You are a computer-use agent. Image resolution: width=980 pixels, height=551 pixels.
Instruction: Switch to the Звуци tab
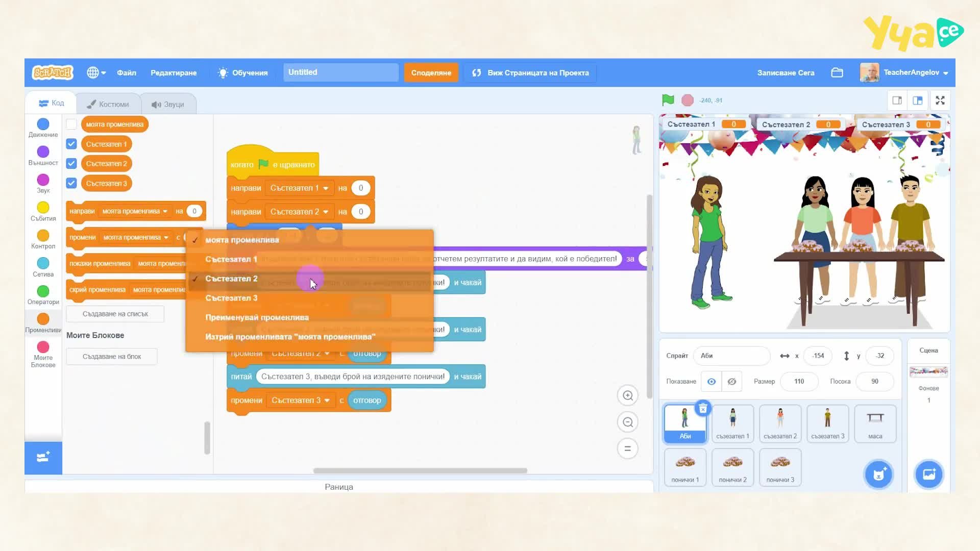[168, 104]
